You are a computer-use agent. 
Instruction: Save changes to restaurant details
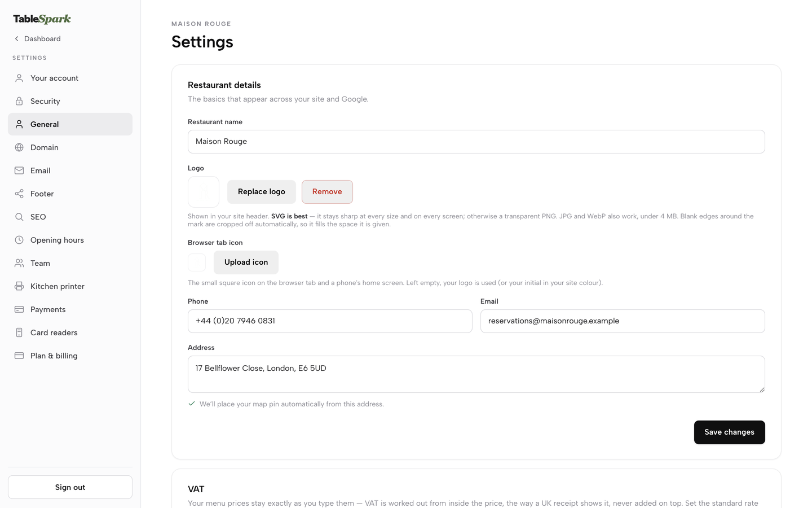coord(729,432)
